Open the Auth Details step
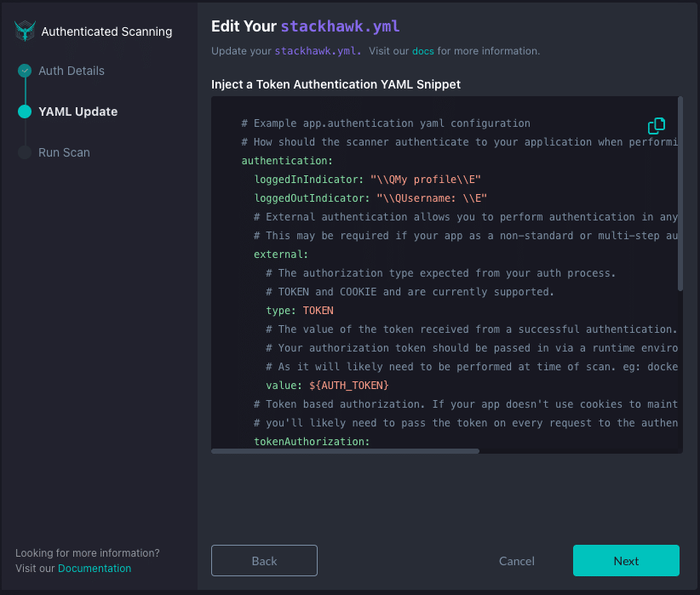Screen dimensions: 700x595 72,71
